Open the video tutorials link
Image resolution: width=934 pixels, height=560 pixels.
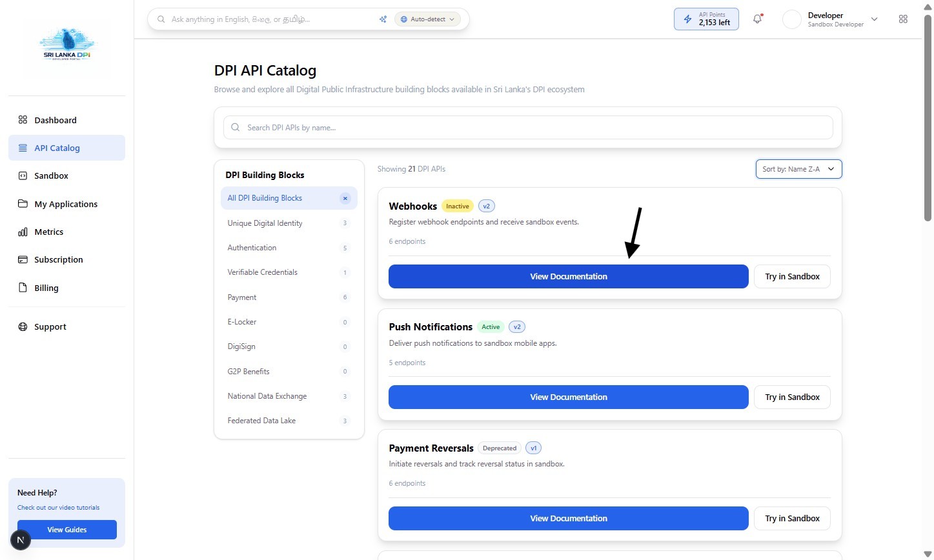59,508
